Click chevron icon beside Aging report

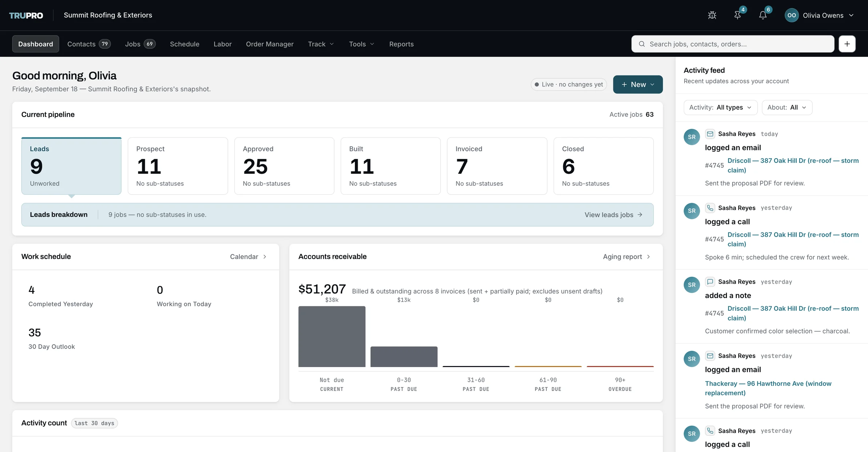(648, 257)
